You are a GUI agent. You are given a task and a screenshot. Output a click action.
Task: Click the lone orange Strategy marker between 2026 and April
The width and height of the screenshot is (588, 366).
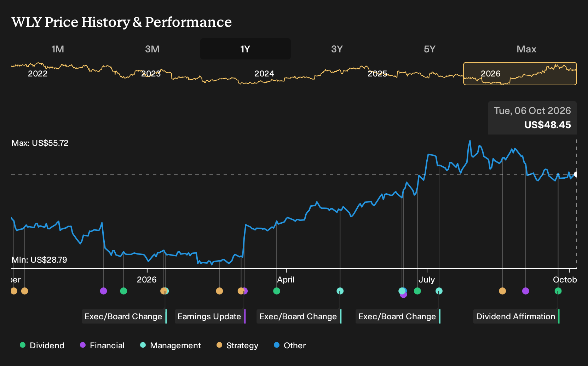click(219, 291)
